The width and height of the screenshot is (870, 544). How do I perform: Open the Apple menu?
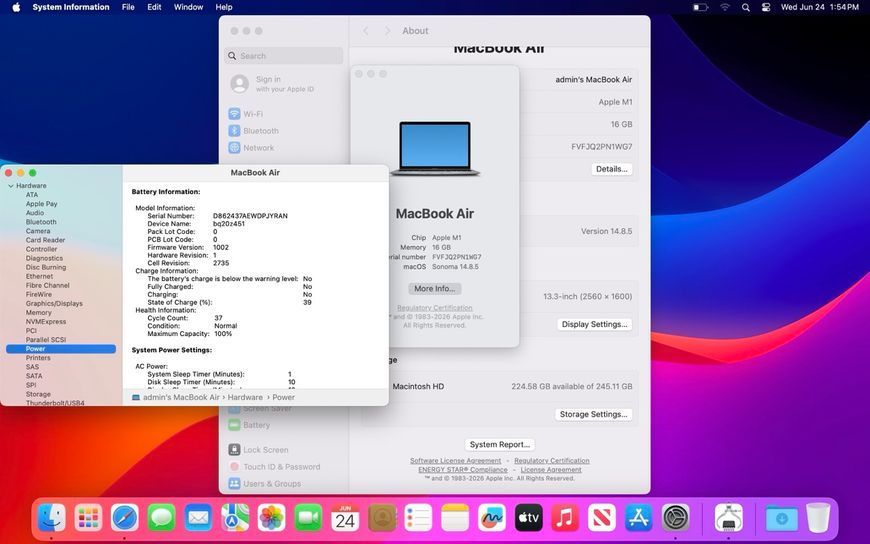16,7
